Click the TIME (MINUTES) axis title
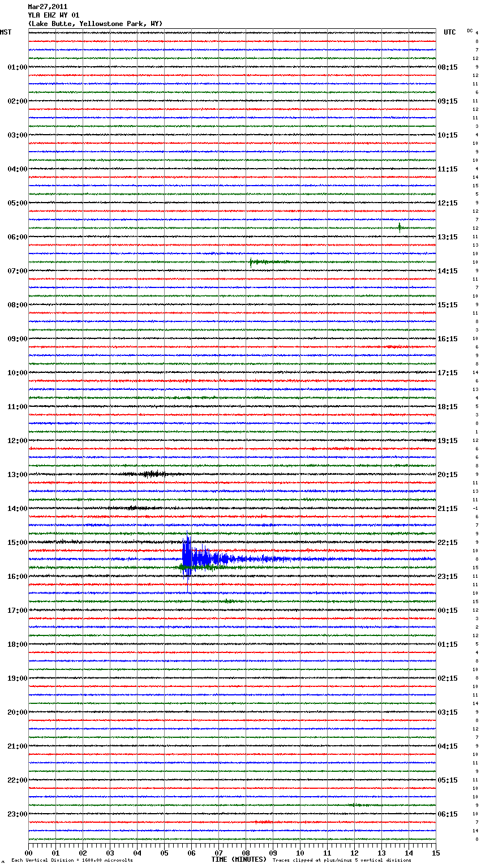The width and height of the screenshot is (481, 868). [x=239, y=860]
